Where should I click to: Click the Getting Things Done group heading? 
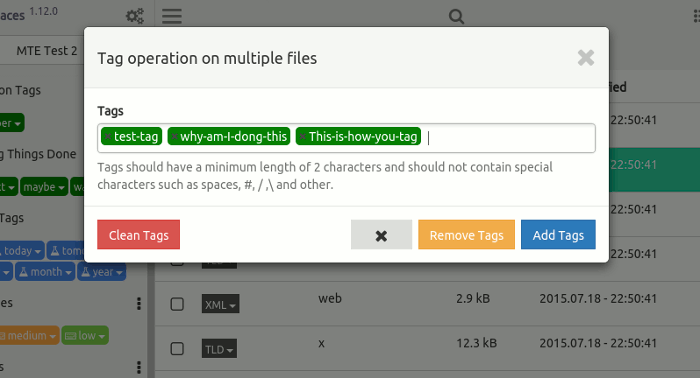(x=38, y=154)
